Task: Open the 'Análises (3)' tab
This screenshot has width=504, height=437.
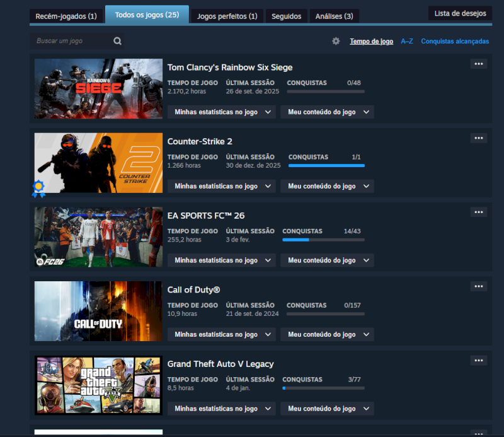Action: (x=334, y=16)
